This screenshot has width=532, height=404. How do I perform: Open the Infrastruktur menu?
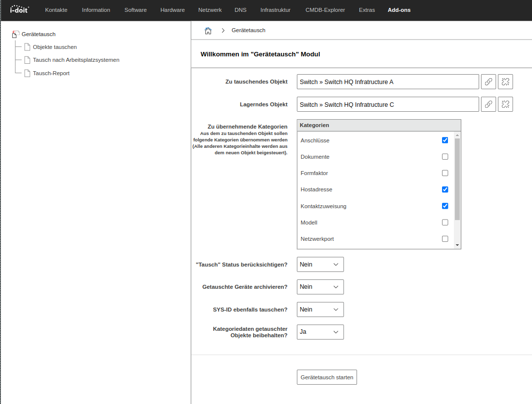(x=275, y=10)
